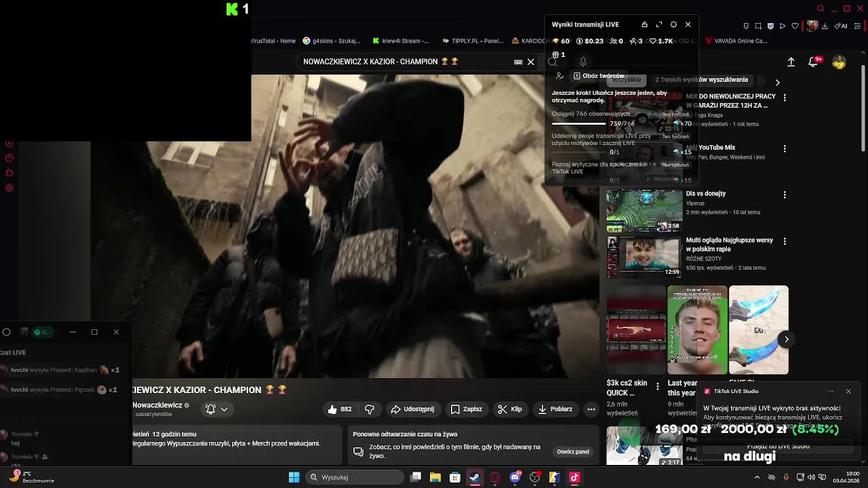Save the video with Zapisz
Image resolution: width=868 pixels, height=488 pixels.
pyautogui.click(x=467, y=409)
